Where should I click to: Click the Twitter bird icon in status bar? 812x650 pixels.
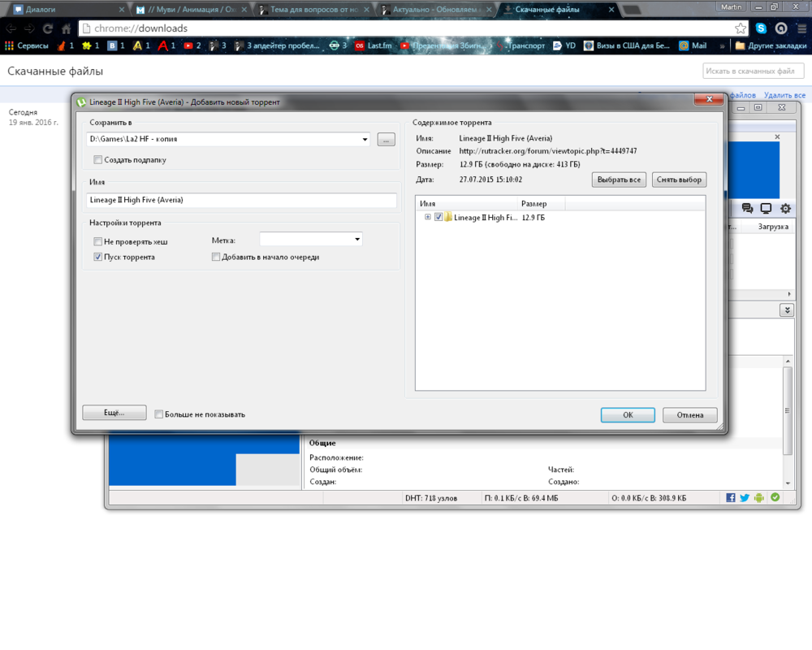coord(745,497)
